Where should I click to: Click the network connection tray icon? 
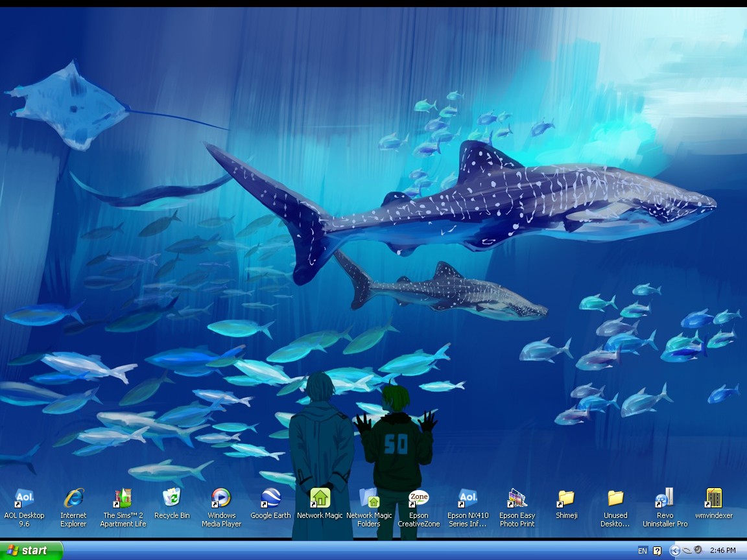coord(687,550)
